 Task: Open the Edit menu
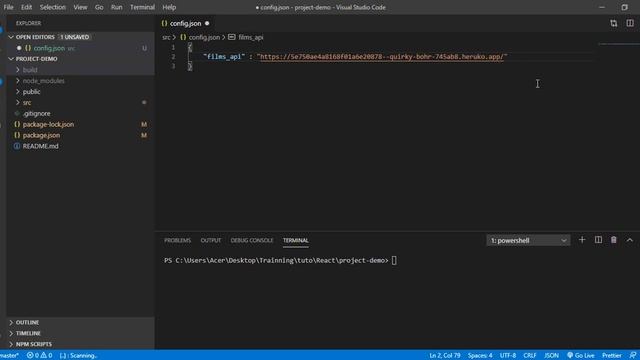click(x=27, y=7)
